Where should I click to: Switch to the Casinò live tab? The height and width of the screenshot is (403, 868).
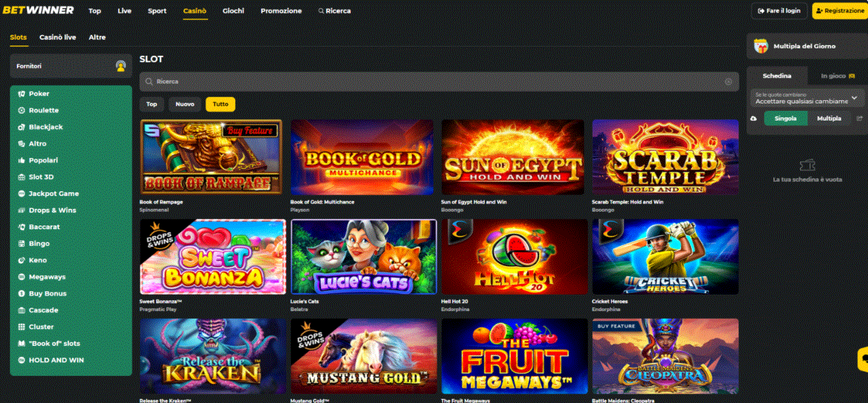coord(58,37)
